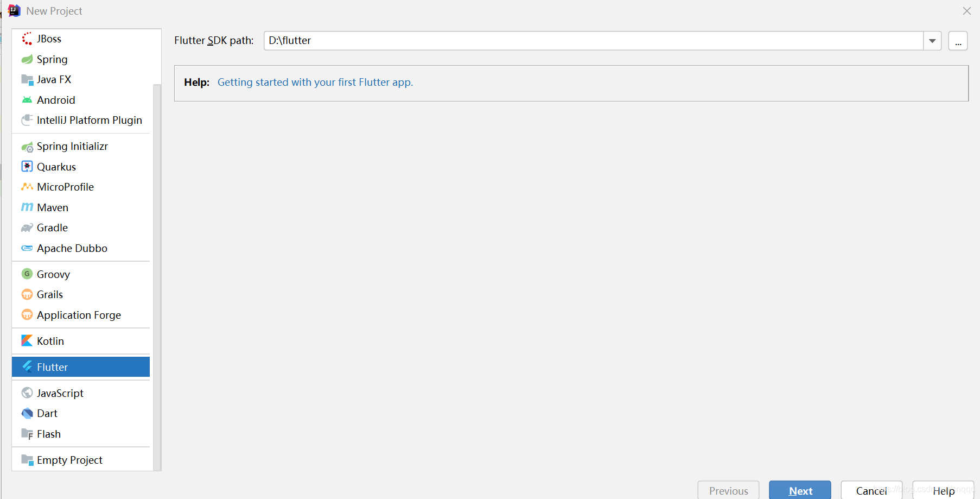Browse for Flutter SDK path with ellipsis button

pyautogui.click(x=958, y=41)
